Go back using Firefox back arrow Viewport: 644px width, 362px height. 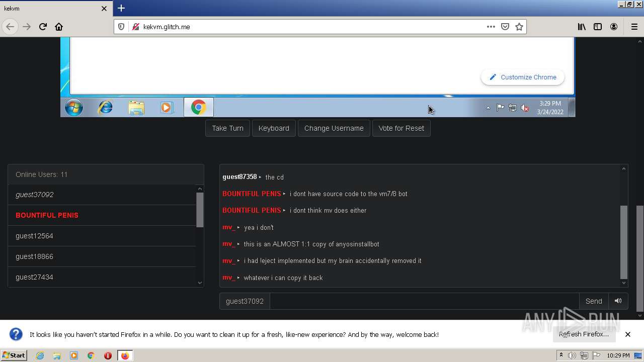coord(10,27)
